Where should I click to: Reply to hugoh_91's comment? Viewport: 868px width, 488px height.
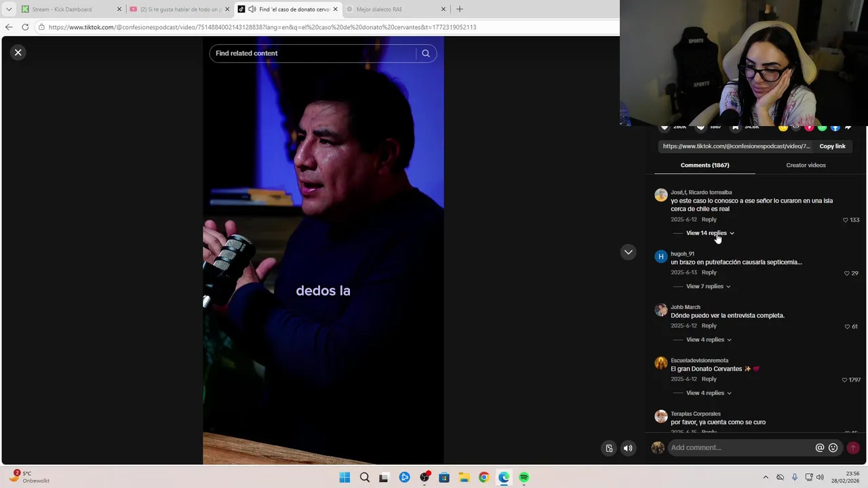(709, 272)
